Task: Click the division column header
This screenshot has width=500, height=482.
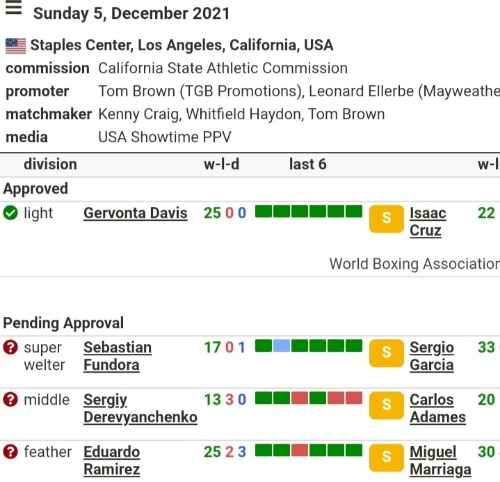Action: [50, 164]
